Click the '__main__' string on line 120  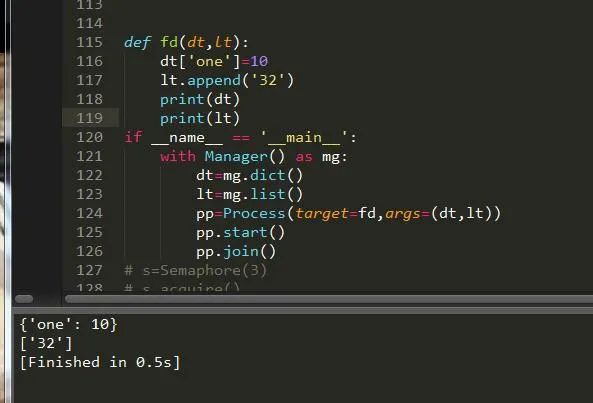coord(304,137)
